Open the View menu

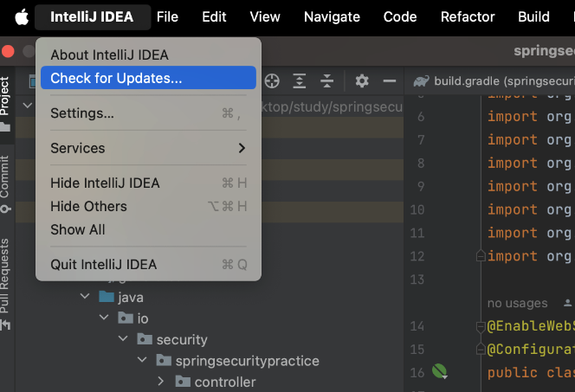click(x=265, y=16)
